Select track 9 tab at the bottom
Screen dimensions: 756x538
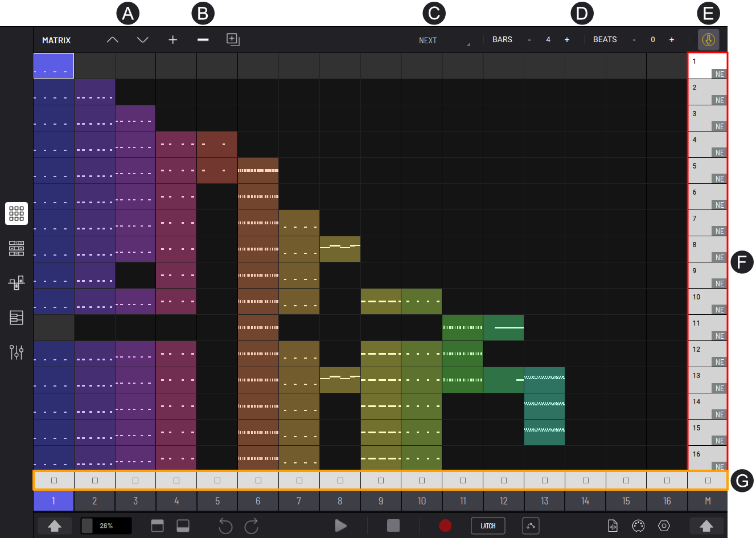point(381,501)
